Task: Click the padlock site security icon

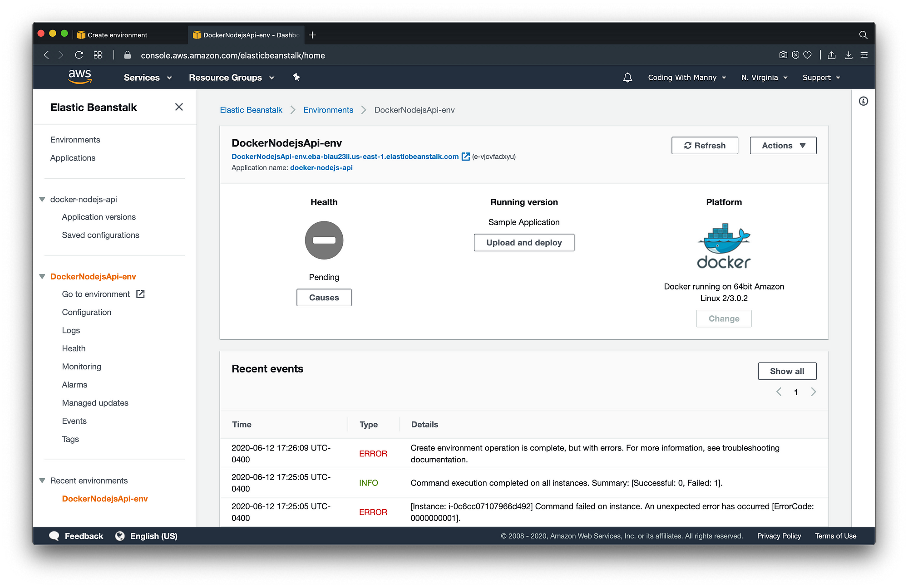Action: coord(128,55)
